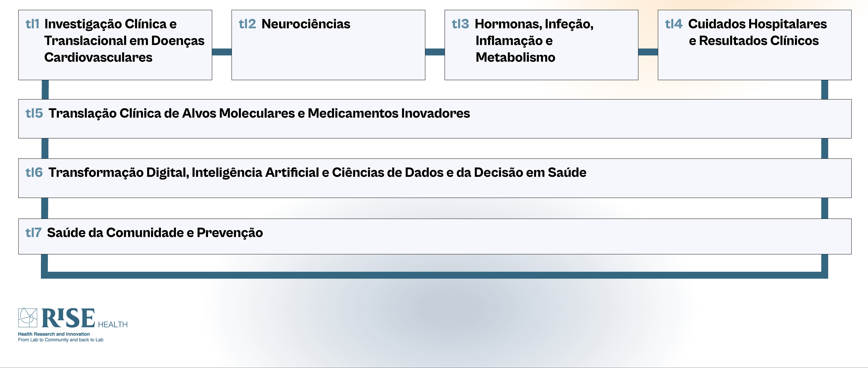Click the tl5 label marker
Viewport: 868px width, 368px height.
[34, 113]
